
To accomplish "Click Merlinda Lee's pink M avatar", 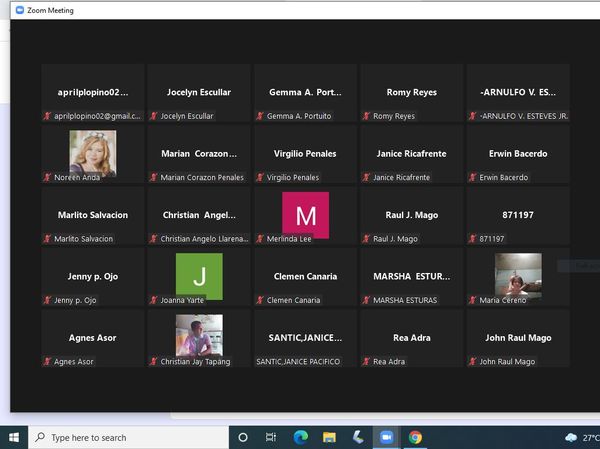I will pyautogui.click(x=305, y=215).
